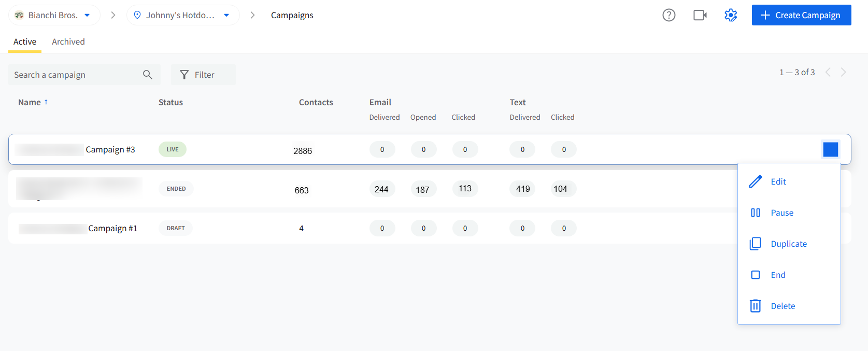868x351 pixels.
Task: Open the Filter options
Action: [x=203, y=75]
